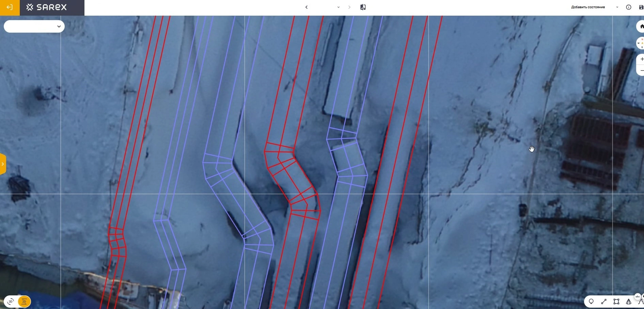
Task: Go to the next state arrow
Action: coord(349,7)
